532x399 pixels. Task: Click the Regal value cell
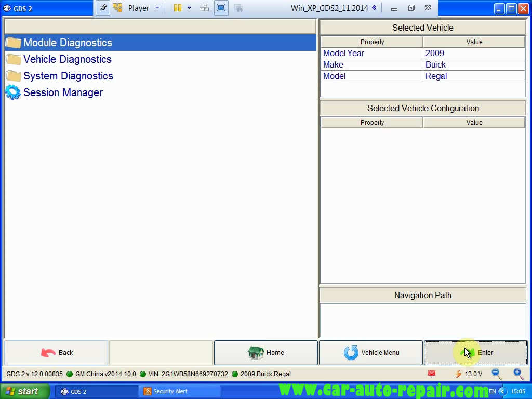(474, 76)
